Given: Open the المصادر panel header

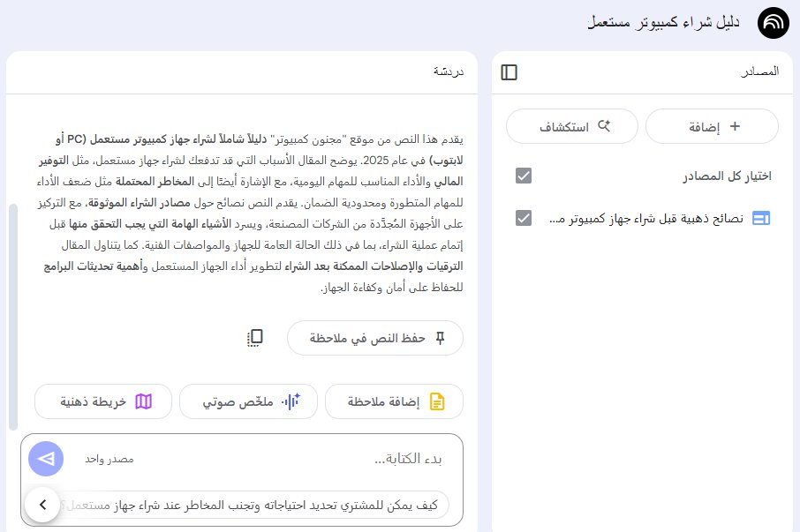Looking at the screenshot, I should (759, 72).
